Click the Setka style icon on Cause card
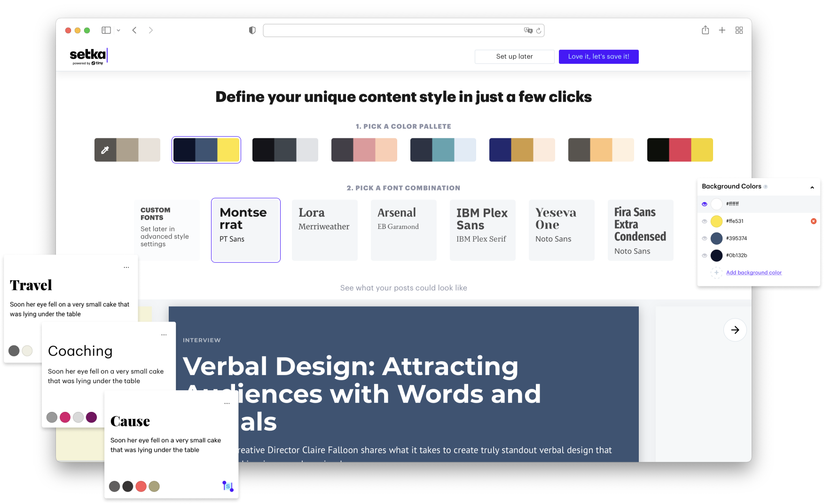The image size is (824, 504). [228, 486]
